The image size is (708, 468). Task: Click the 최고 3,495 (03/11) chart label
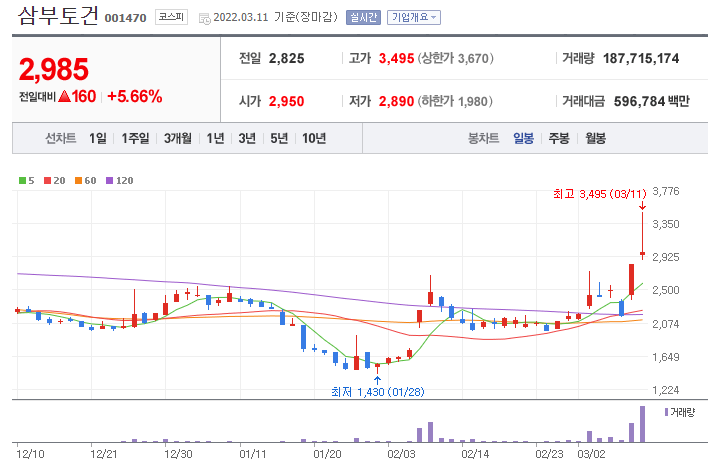[600, 194]
